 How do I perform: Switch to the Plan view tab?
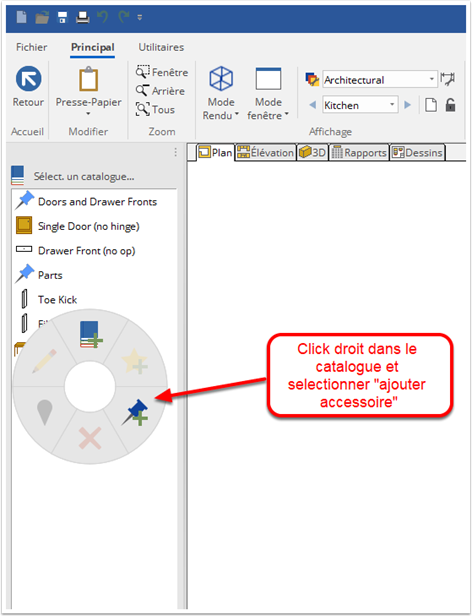215,152
